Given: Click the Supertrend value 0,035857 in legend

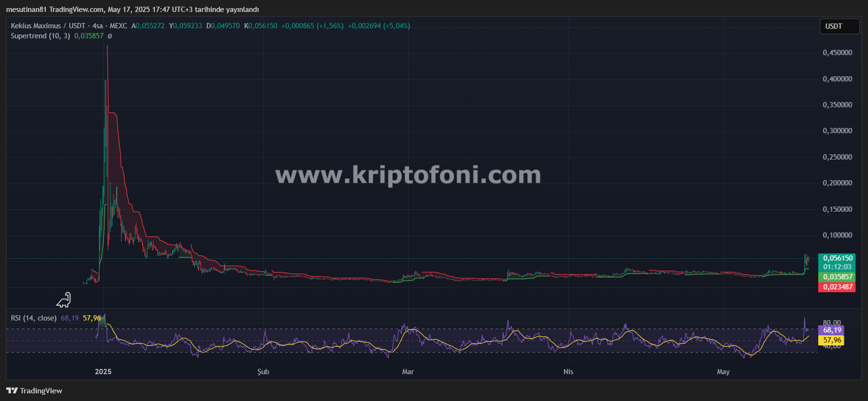Looking at the screenshot, I should point(89,36).
